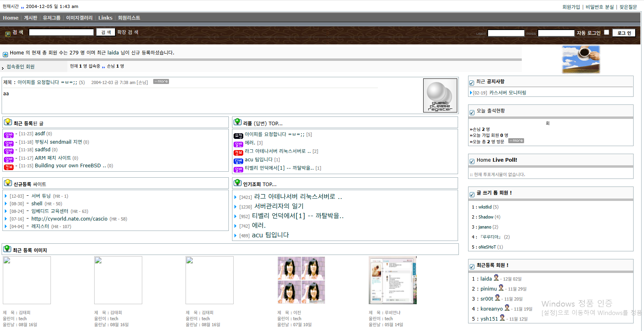Click the more button in 오늘 출석현황
Image resolution: width=644 pixels, height=331 pixels.
pyautogui.click(x=516, y=141)
